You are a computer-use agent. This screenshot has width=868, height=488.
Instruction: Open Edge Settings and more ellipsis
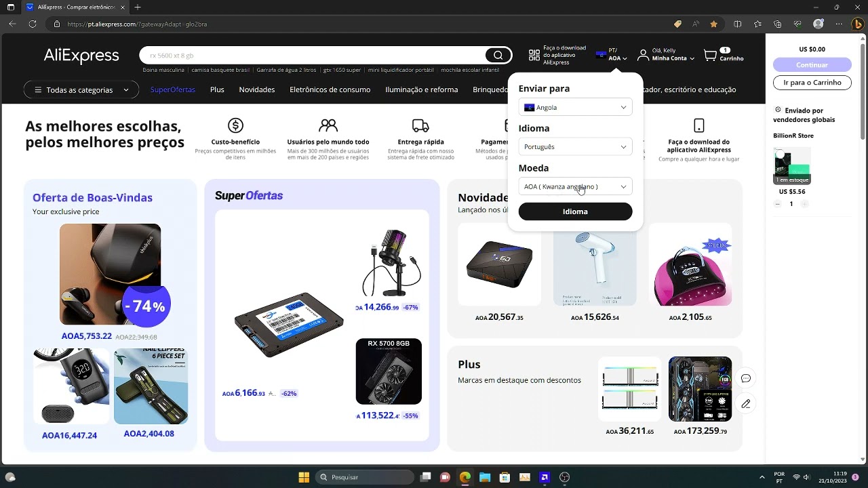[x=837, y=24]
